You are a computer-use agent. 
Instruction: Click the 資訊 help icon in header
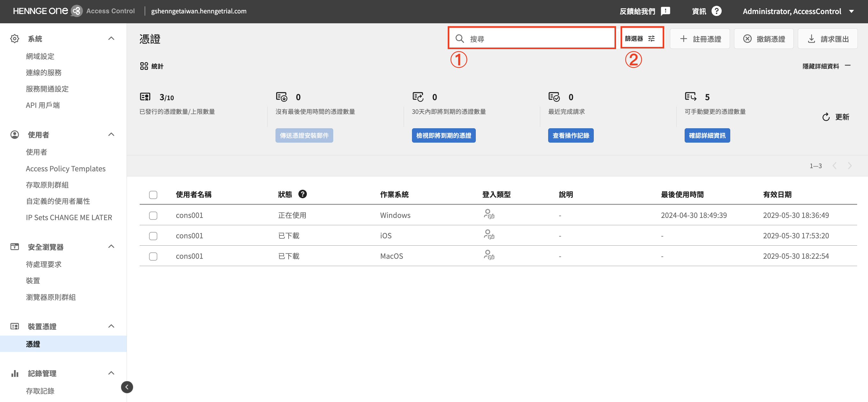tap(716, 11)
